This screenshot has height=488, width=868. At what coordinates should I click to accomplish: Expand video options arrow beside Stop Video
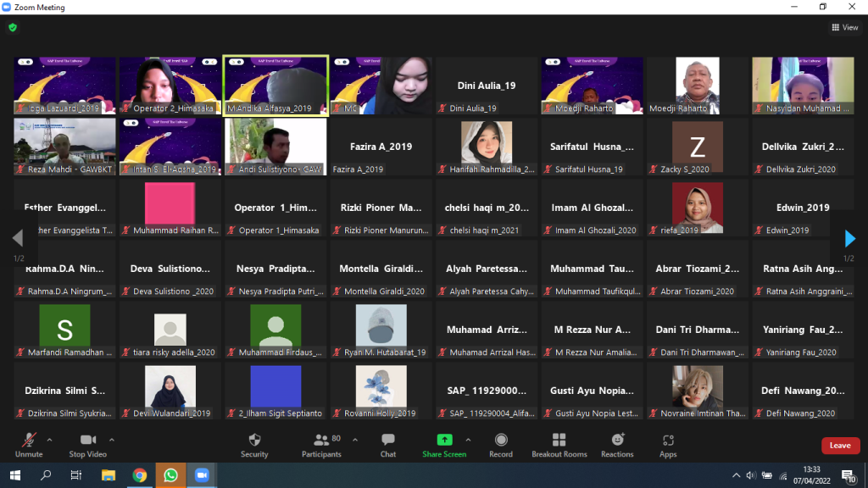click(x=112, y=440)
